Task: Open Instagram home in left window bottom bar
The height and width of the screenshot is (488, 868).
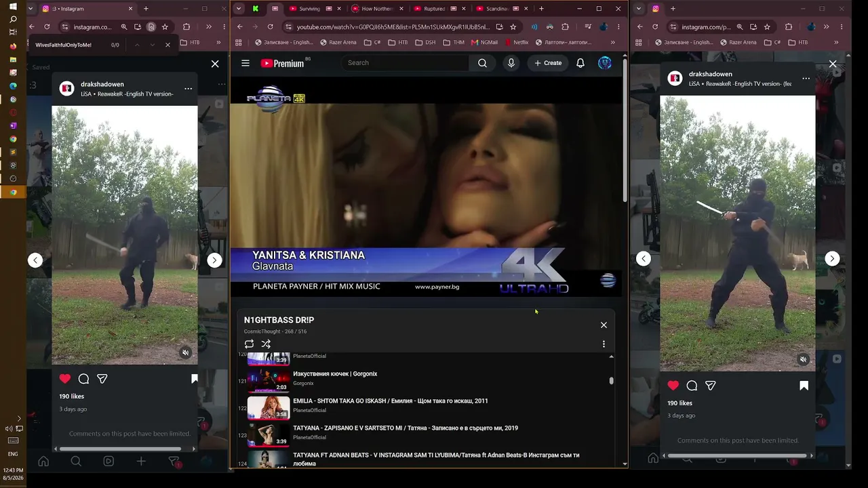Action: (43, 462)
